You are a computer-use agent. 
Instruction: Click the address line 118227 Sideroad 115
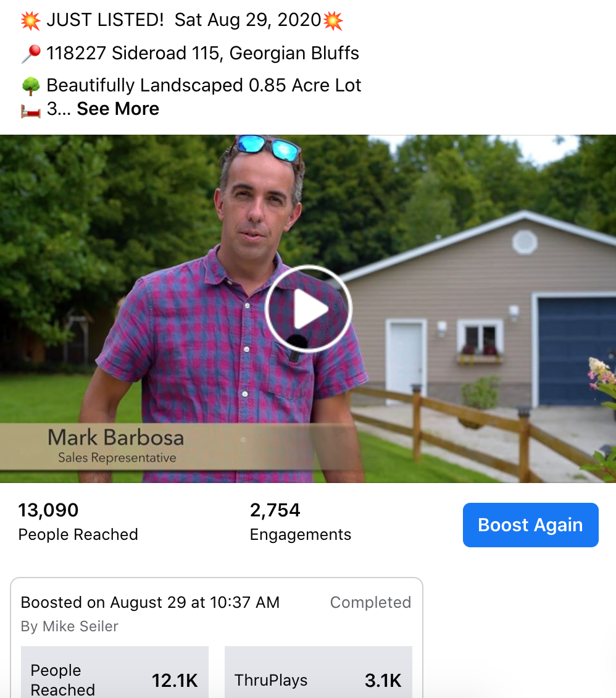coord(203,53)
